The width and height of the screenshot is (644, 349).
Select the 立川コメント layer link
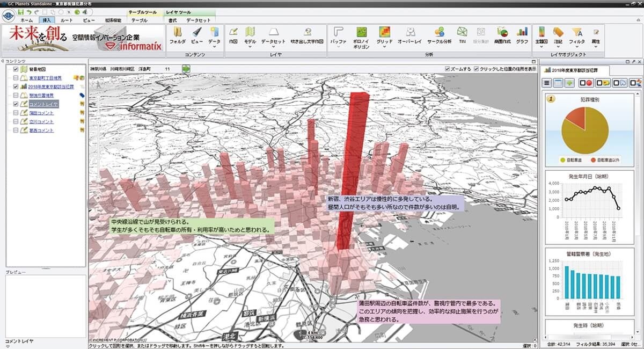pos(41,121)
